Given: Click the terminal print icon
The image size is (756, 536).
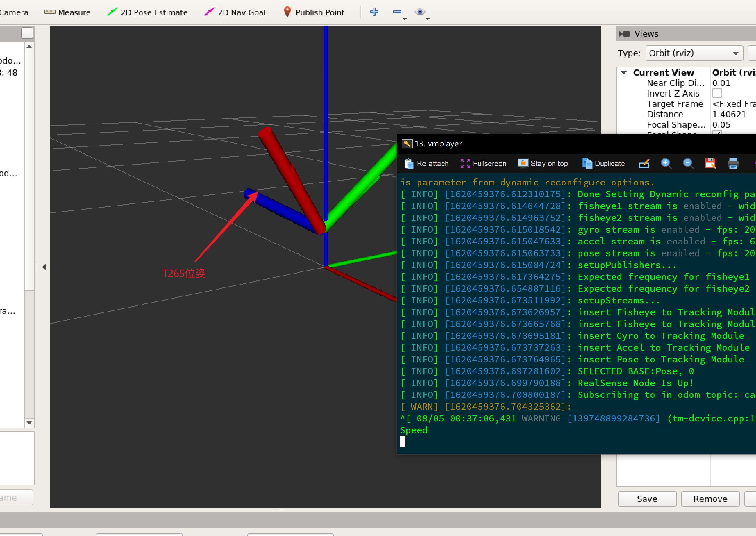Looking at the screenshot, I should (733, 164).
